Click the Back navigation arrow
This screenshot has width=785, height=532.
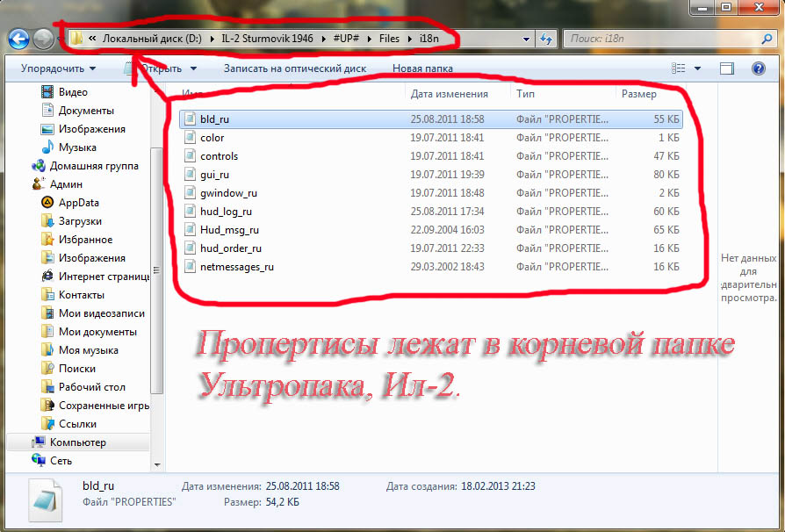point(19,39)
